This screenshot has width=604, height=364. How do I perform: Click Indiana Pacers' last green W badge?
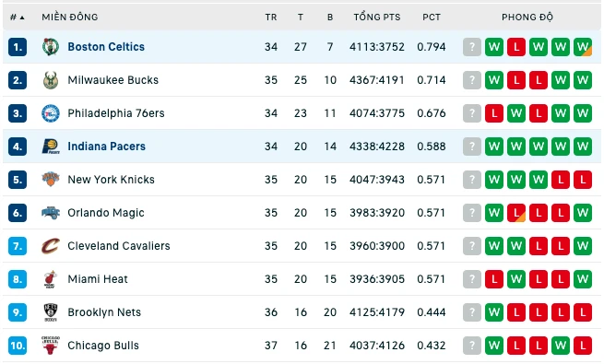583,147
